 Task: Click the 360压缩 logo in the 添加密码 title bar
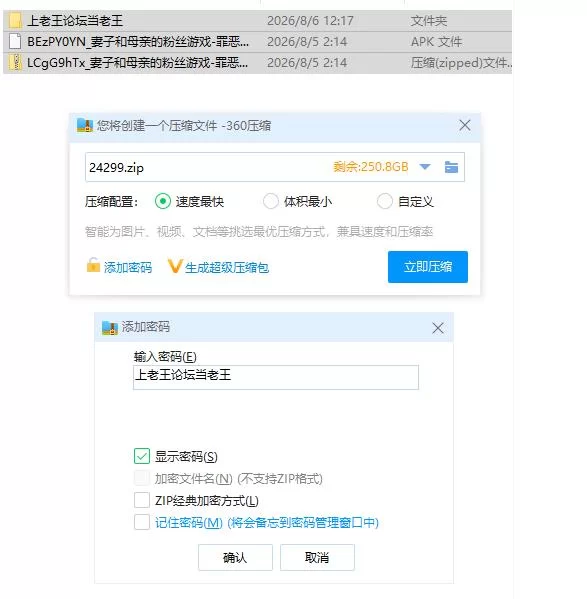110,328
